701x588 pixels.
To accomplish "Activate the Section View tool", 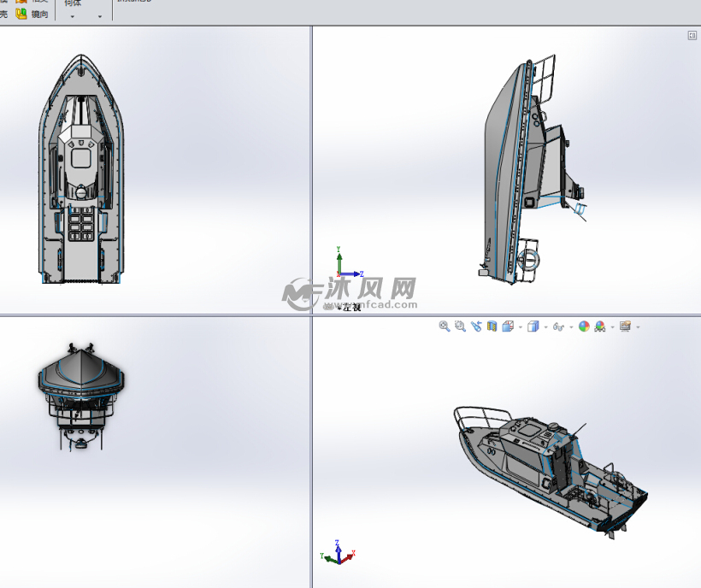I will pos(492,326).
